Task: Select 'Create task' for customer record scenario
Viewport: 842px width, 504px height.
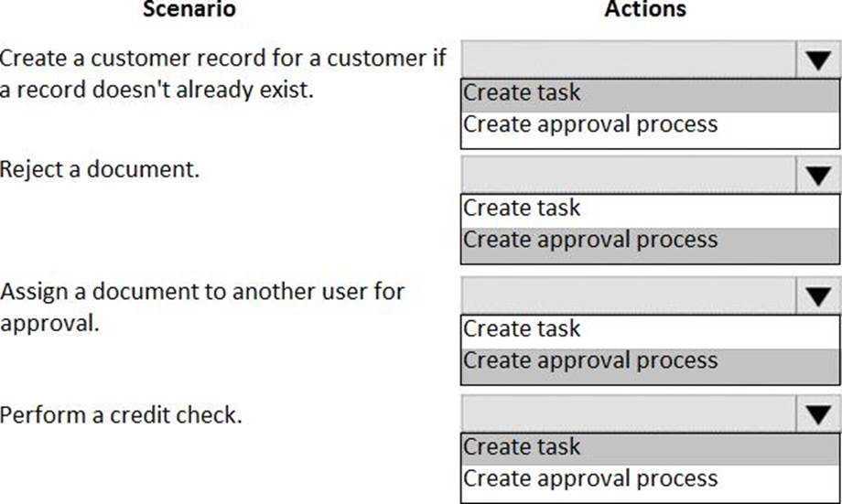Action: tap(522, 93)
